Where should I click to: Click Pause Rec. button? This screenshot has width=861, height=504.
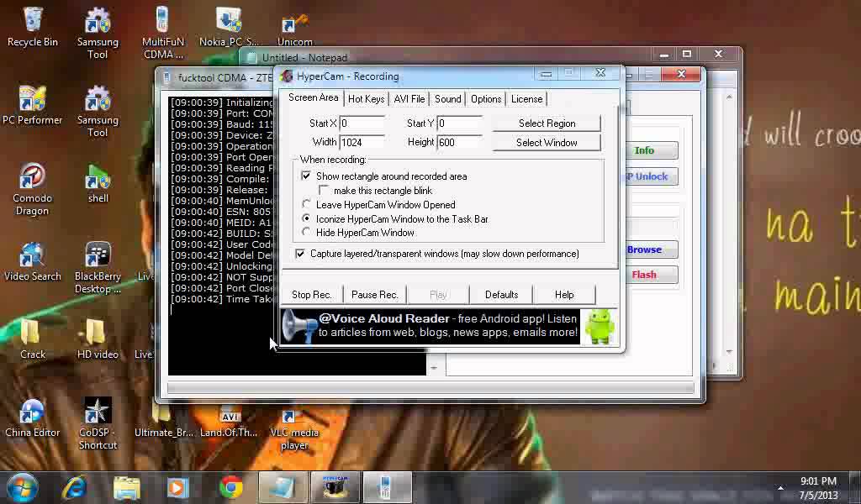pos(374,295)
